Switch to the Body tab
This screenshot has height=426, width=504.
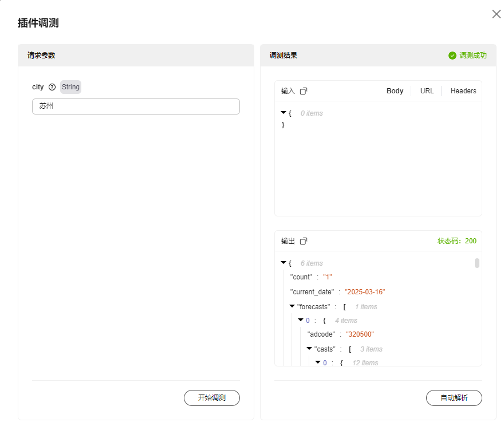point(395,91)
